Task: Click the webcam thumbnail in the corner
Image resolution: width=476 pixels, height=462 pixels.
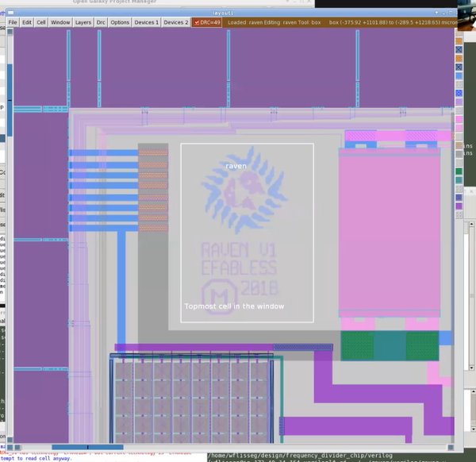Action: [x=466, y=15]
